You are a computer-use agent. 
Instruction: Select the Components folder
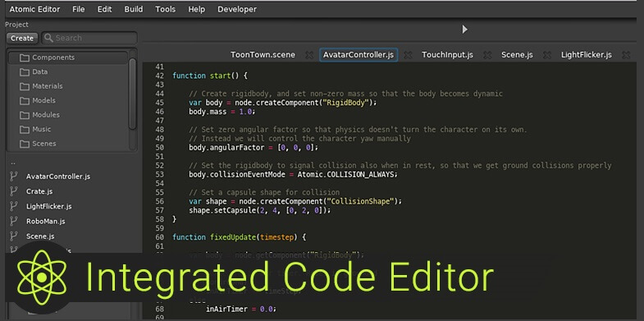68,57
